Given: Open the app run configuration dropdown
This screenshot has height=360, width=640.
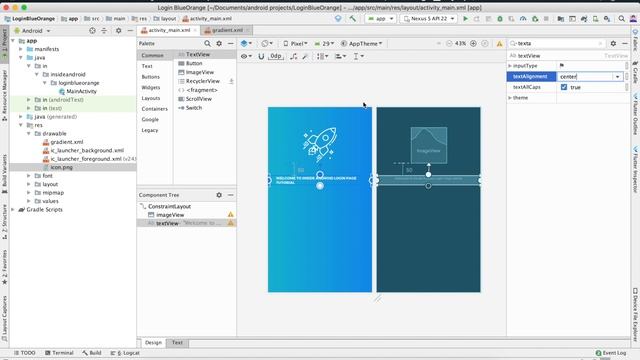Looking at the screenshot, I should [x=380, y=19].
